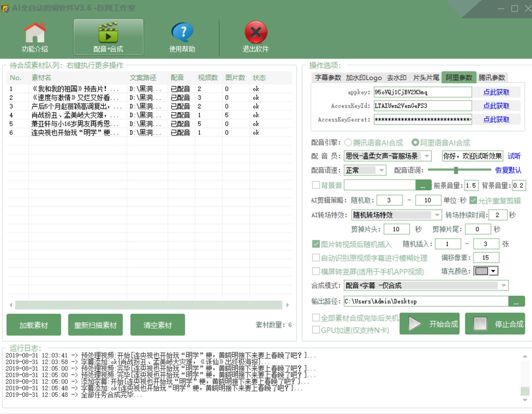Click the 停止合成 stop button
This screenshot has height=414, width=532.
[495, 324]
